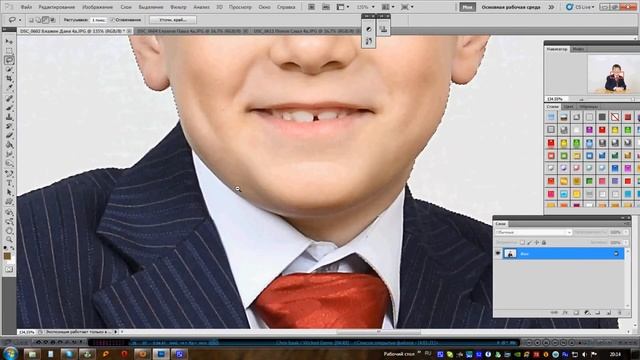Open the CS Live dropdown
Screen dimensions: 640x360
click(580, 7)
